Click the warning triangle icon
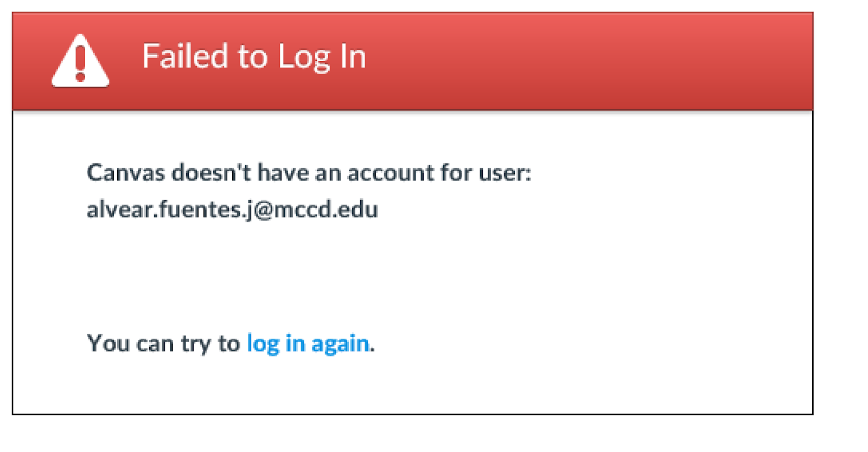Viewport: 868px width, 452px height. pyautogui.click(x=80, y=61)
